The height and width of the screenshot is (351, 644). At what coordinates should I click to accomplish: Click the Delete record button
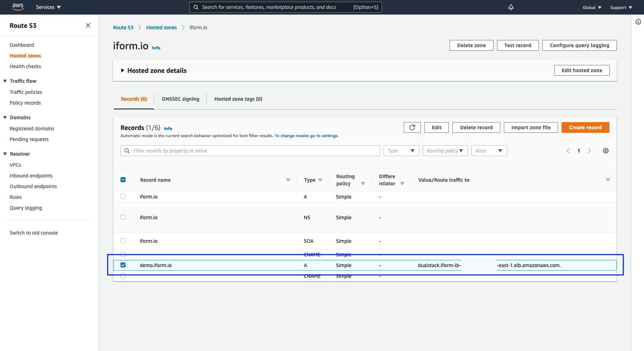476,127
